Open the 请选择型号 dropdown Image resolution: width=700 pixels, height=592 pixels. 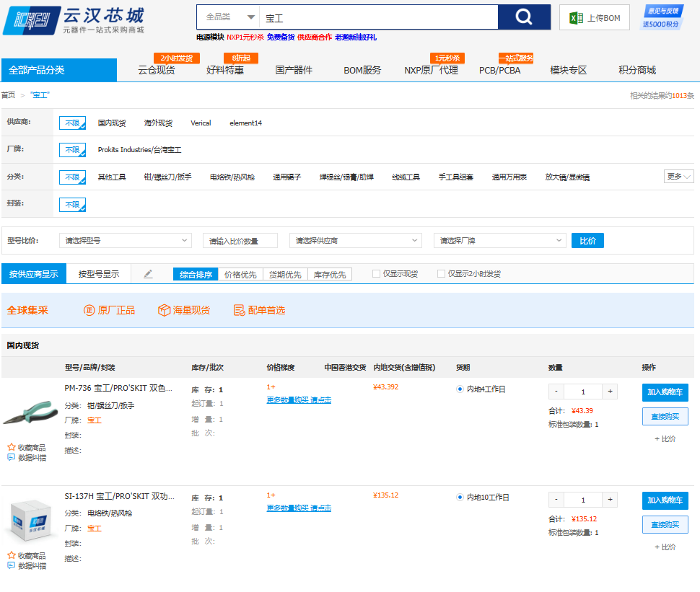tap(126, 240)
